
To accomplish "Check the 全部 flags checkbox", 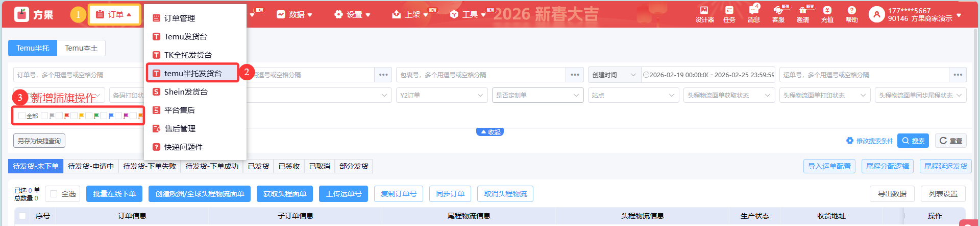I will (22, 116).
